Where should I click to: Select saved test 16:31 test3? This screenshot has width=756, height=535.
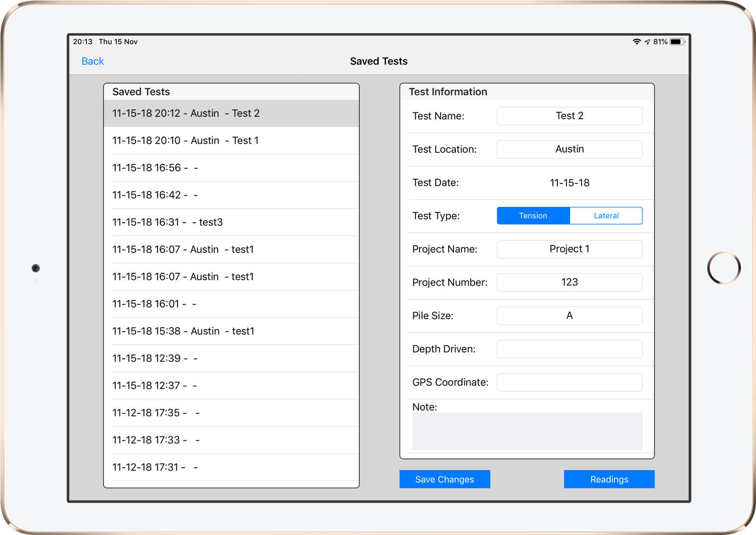(x=231, y=222)
